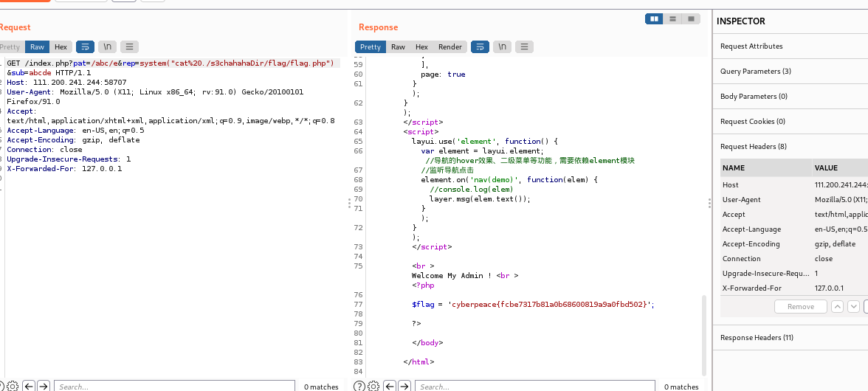
Task: Click the Request panel heading
Action: click(x=15, y=27)
